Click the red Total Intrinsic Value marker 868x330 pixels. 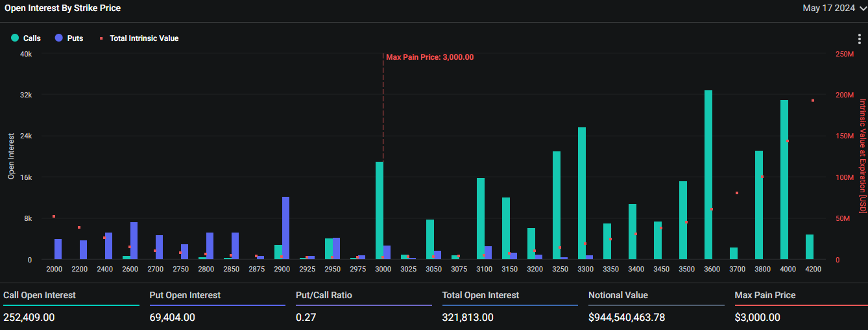point(101,38)
